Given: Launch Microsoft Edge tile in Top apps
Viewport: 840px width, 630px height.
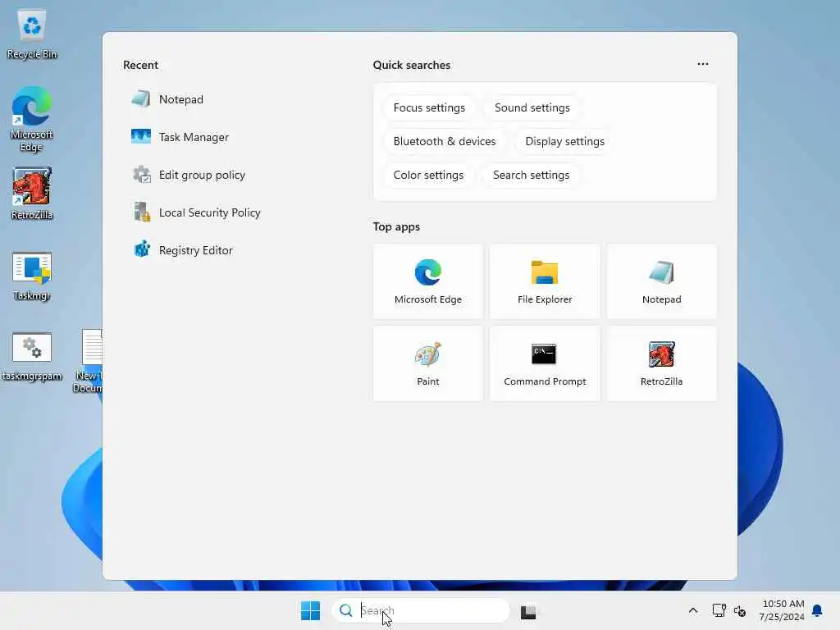Looking at the screenshot, I should [x=428, y=281].
